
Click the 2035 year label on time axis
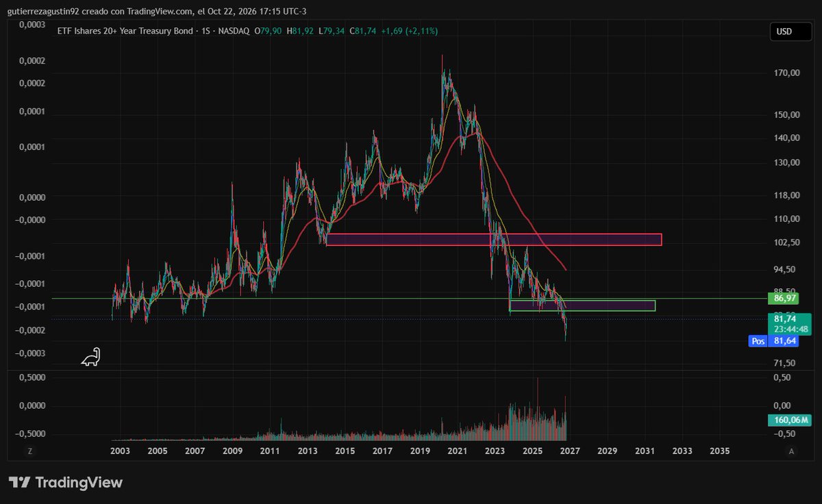coord(720,451)
